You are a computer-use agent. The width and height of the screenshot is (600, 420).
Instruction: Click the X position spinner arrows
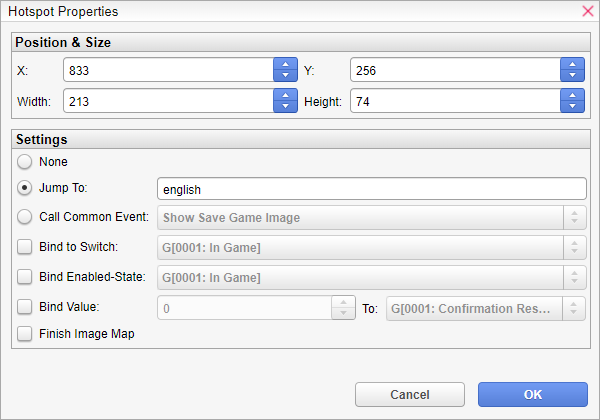[x=285, y=70]
